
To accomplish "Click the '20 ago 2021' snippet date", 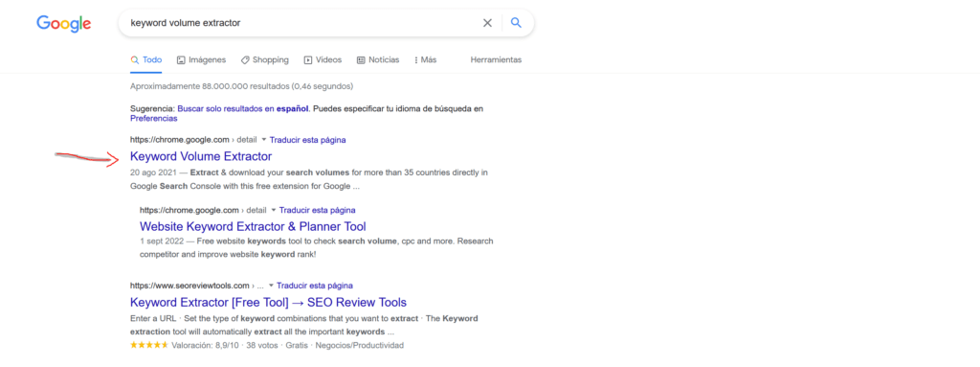I will coord(153,172).
